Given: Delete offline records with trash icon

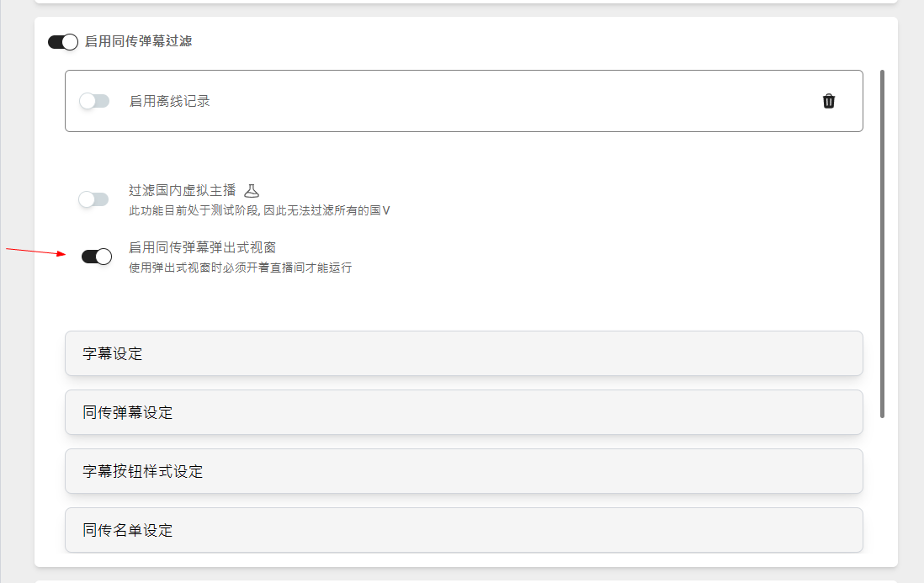Looking at the screenshot, I should (x=829, y=101).
